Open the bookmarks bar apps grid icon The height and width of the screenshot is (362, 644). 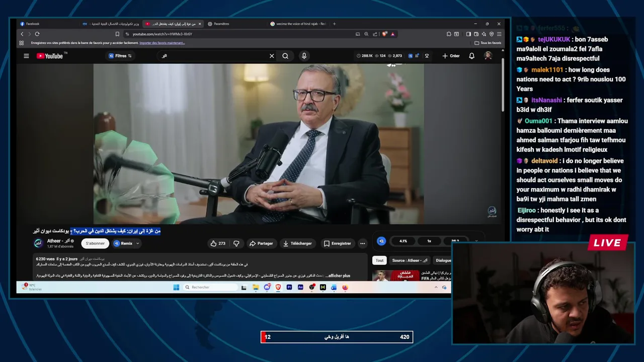22,43
